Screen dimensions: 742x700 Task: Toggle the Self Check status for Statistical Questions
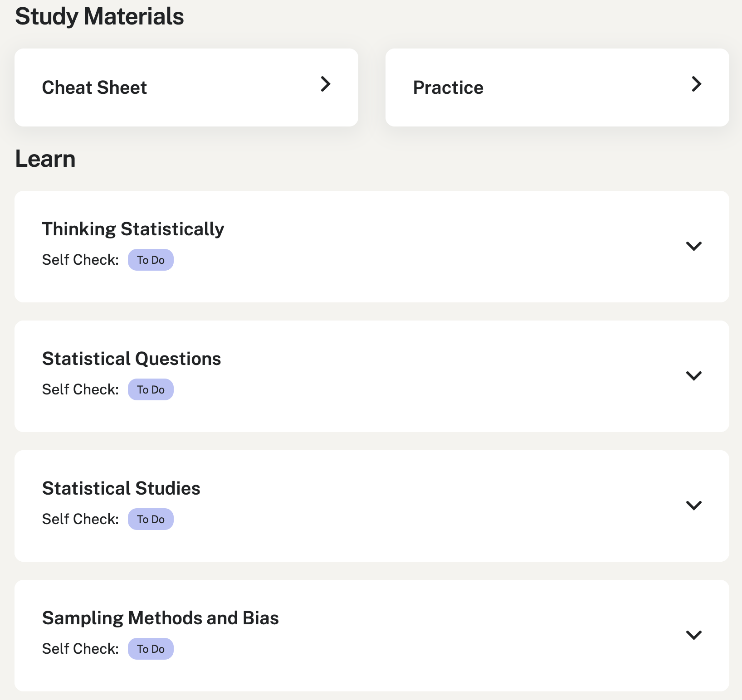(x=151, y=389)
